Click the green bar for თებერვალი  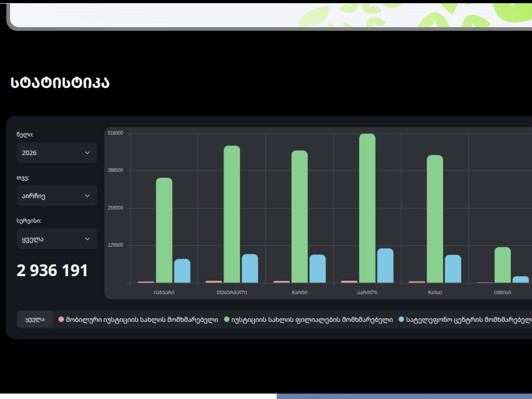[232, 214]
